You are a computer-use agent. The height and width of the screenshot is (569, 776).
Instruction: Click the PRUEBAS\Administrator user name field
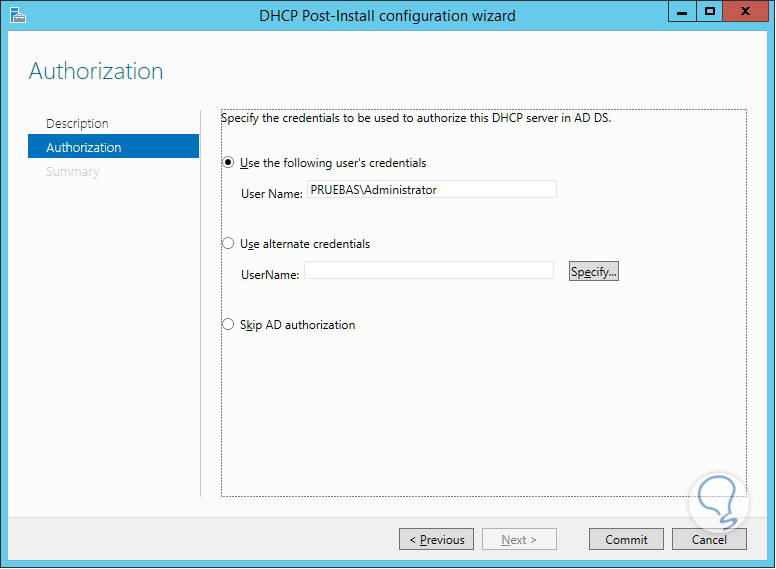pos(430,190)
